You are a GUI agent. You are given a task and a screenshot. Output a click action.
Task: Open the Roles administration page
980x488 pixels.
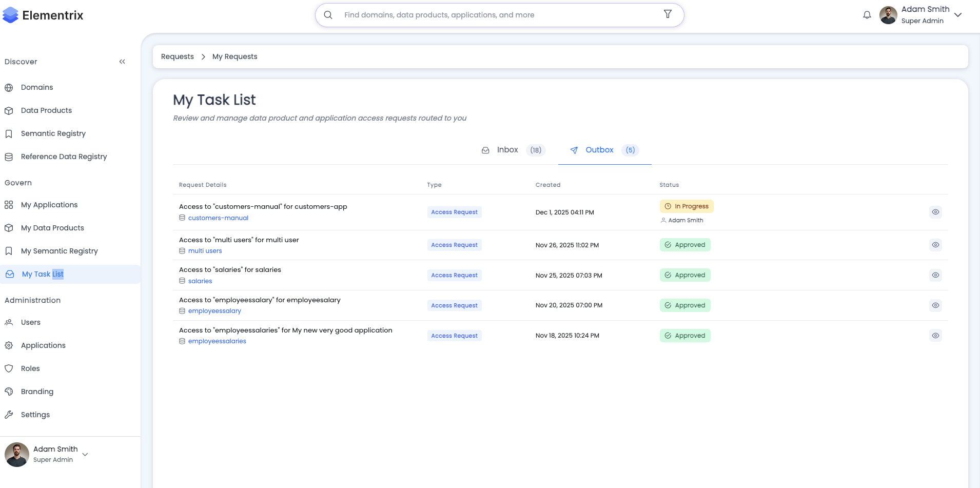coord(30,368)
